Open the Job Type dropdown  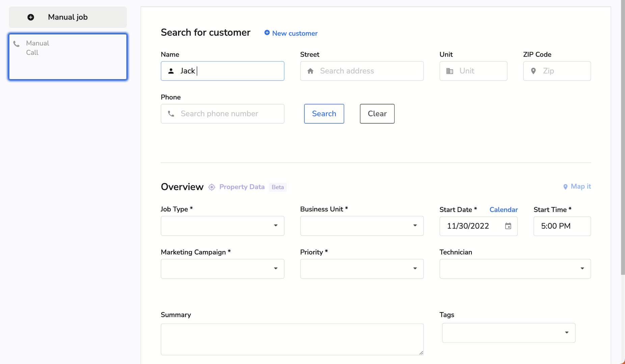click(222, 226)
